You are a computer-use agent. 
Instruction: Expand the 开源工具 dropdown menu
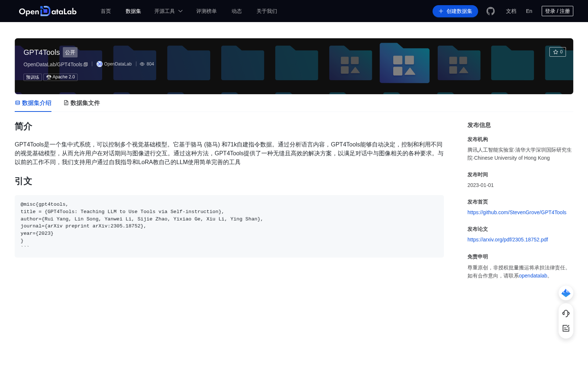point(168,11)
